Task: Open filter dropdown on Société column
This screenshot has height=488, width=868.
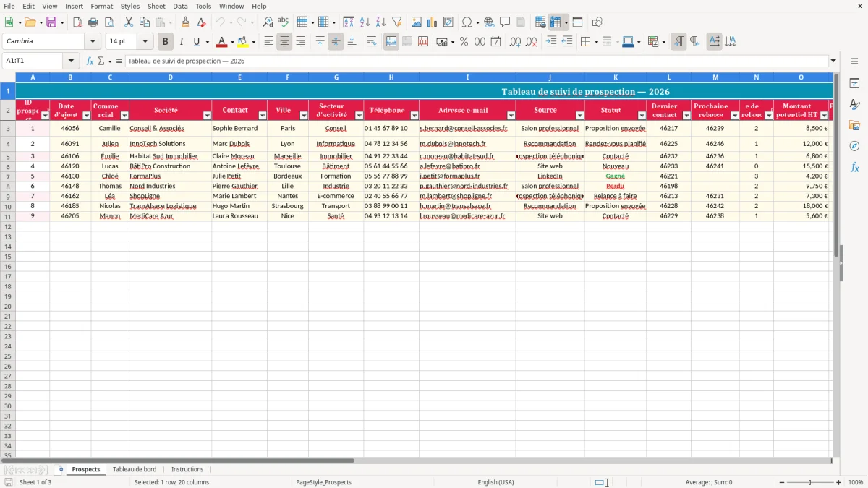Action: tap(207, 116)
